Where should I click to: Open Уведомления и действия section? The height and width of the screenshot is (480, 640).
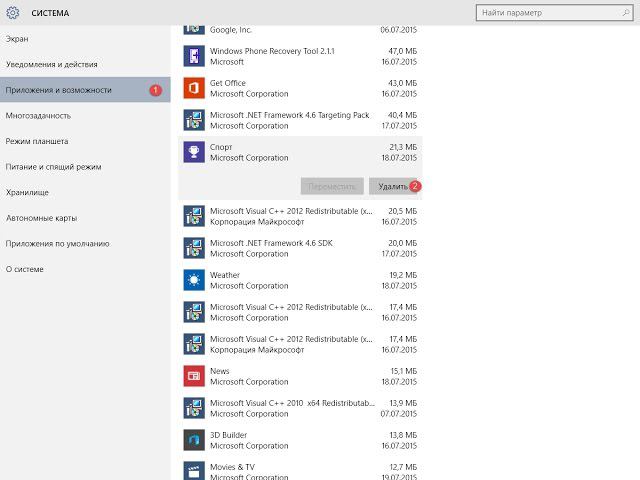85,64
